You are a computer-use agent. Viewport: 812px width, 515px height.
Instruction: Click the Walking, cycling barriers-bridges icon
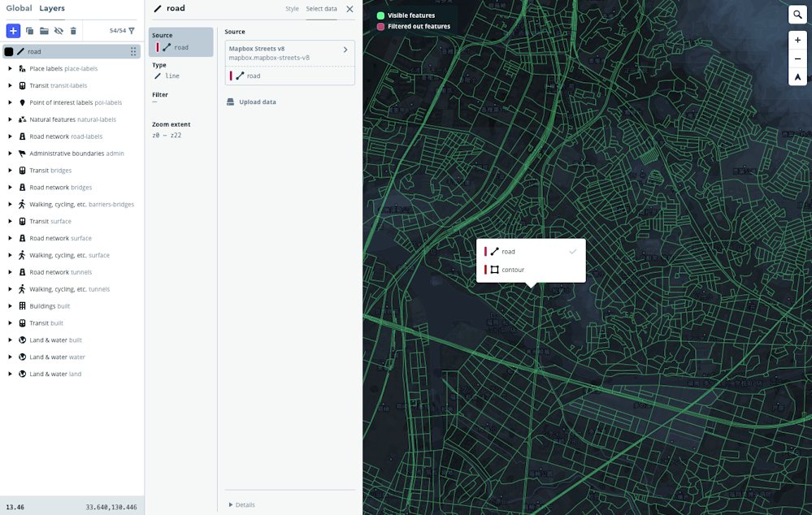tap(22, 205)
